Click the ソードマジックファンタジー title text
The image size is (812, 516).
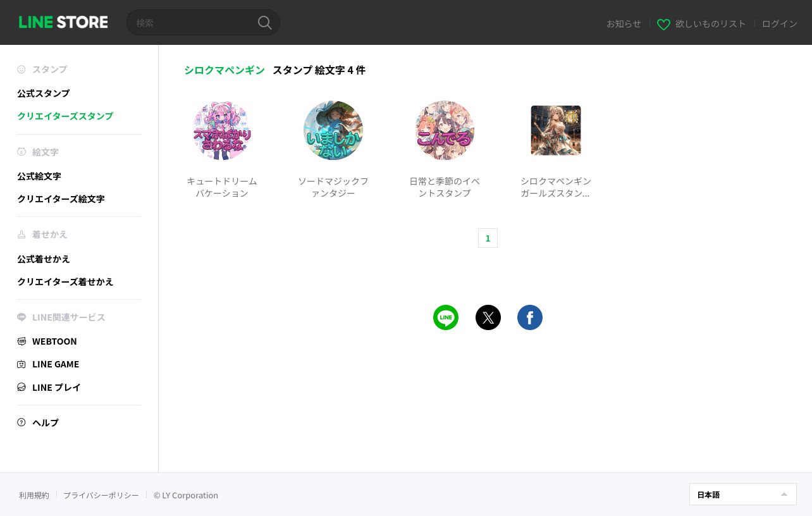(x=333, y=187)
